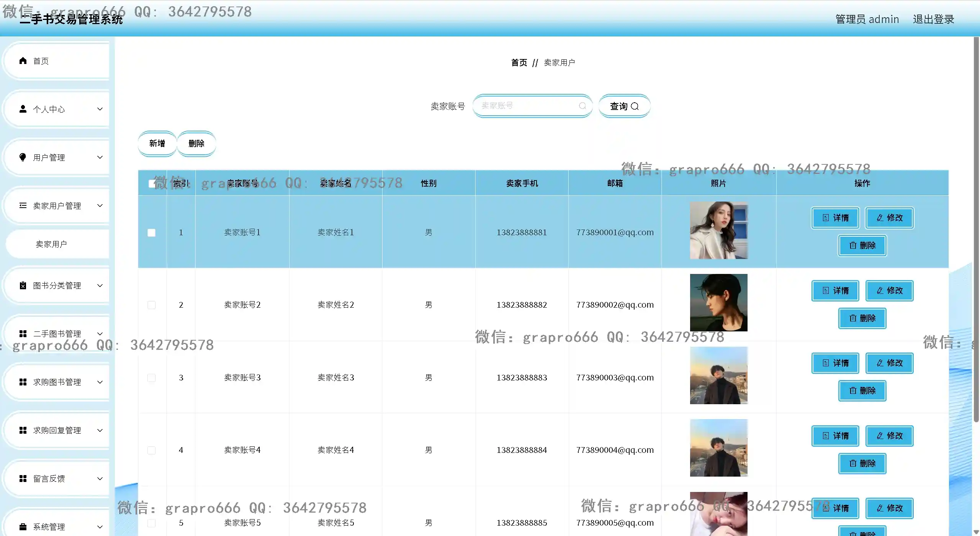Viewport: 980px width, 536px height.
Task: Click the magnifier icon inside 卖家账号 field
Action: (x=582, y=106)
